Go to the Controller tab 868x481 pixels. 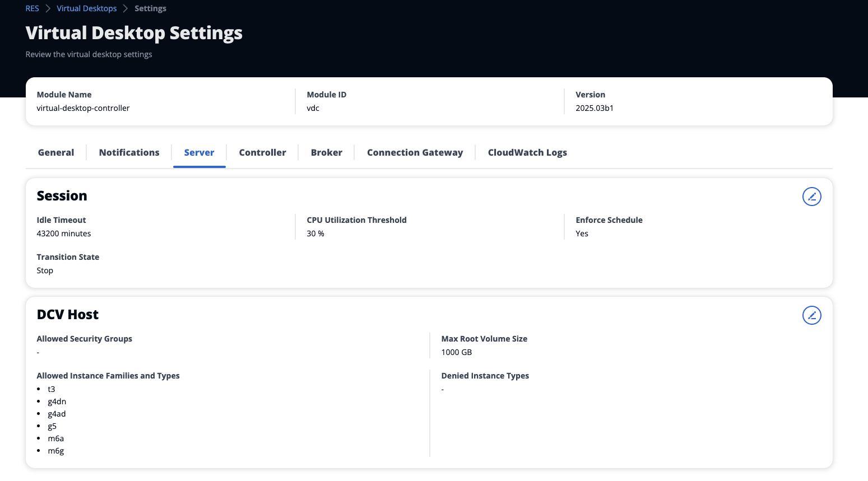pos(262,152)
